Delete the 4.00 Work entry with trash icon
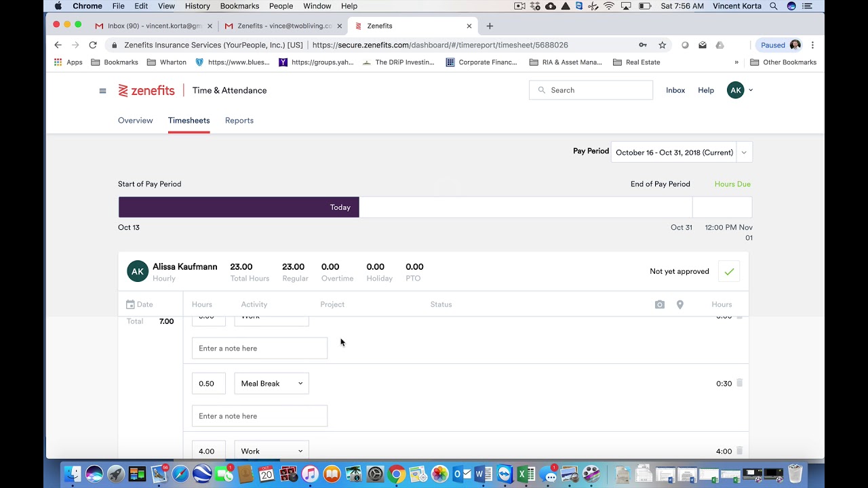The image size is (868, 488). click(x=740, y=451)
